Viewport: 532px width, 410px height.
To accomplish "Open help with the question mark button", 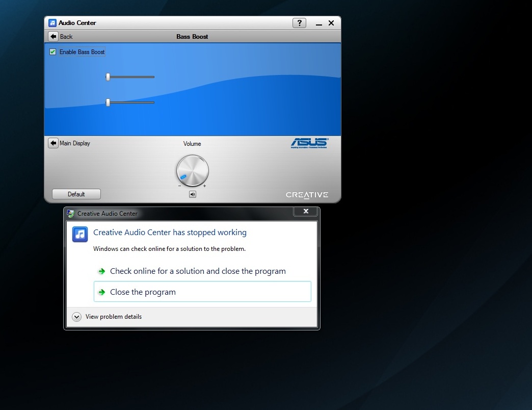I will 299,23.
